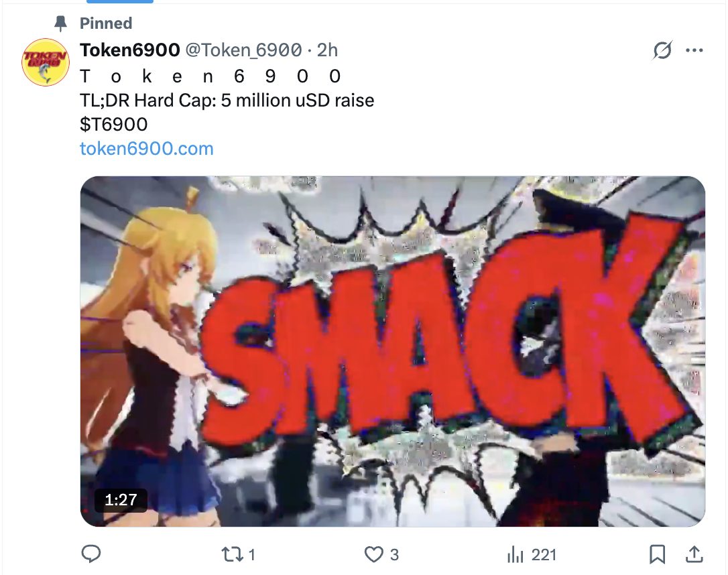
Task: Play the SMACK anime video
Action: (392, 350)
